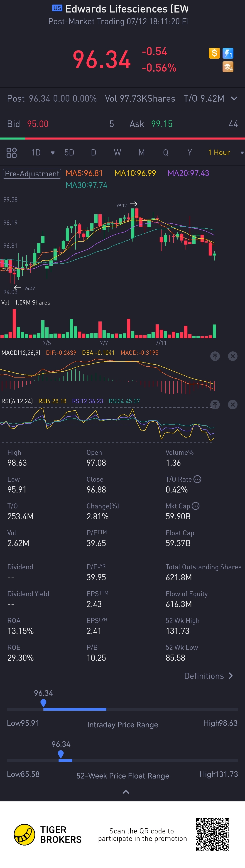Collapse the stats section with up chevron
This screenshot has height=868, width=245.
tap(126, 792)
